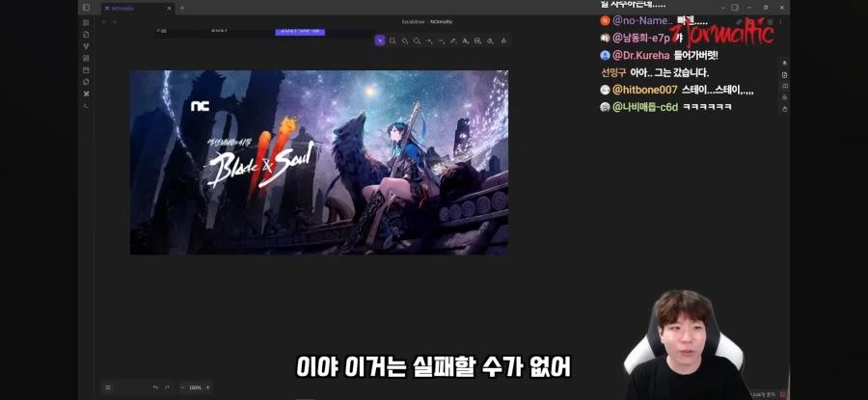The image size is (868, 400).
Task: Select the Ellipse tool
Action: [417, 40]
